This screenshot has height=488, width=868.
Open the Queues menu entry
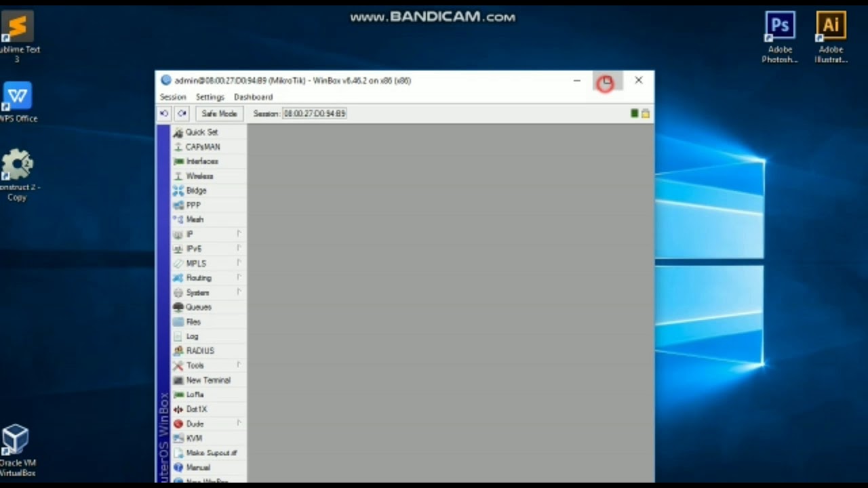pos(208,307)
